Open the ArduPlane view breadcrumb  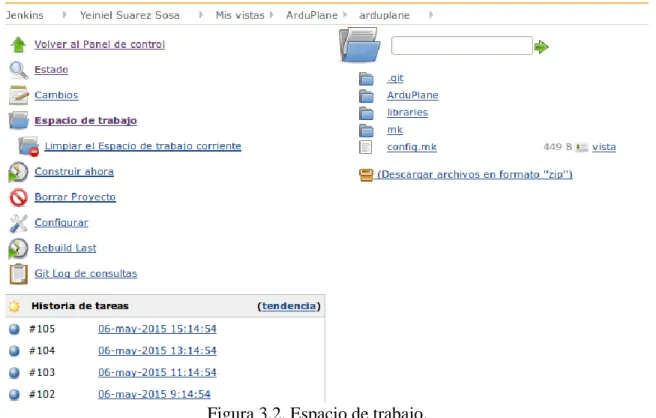[x=312, y=15]
